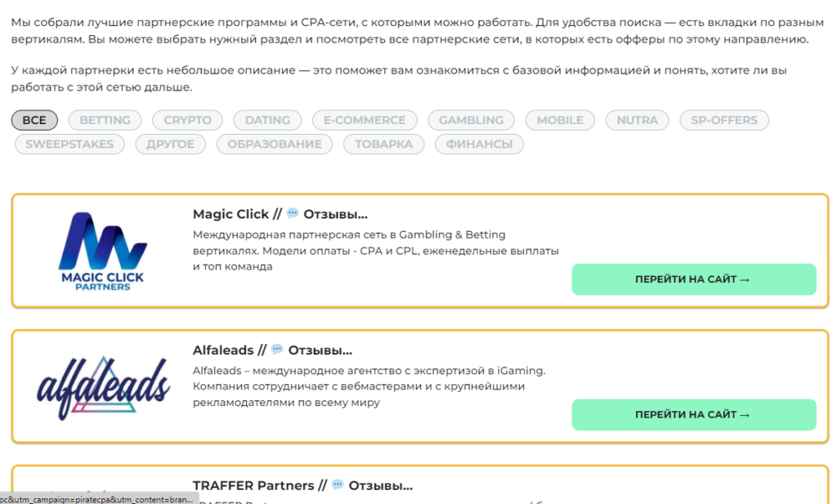
Task: Filter partners by BETTING vertical
Action: click(x=105, y=120)
